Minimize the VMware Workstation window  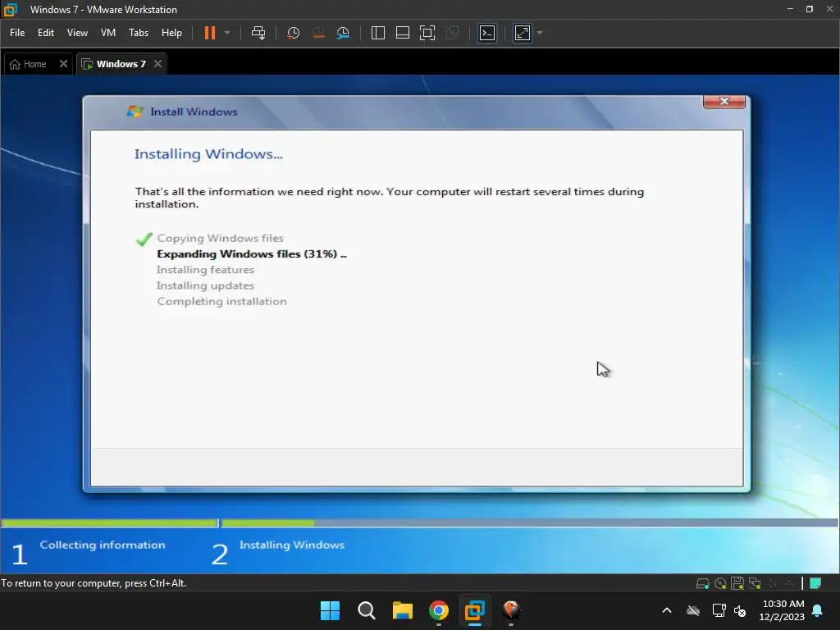790,9
